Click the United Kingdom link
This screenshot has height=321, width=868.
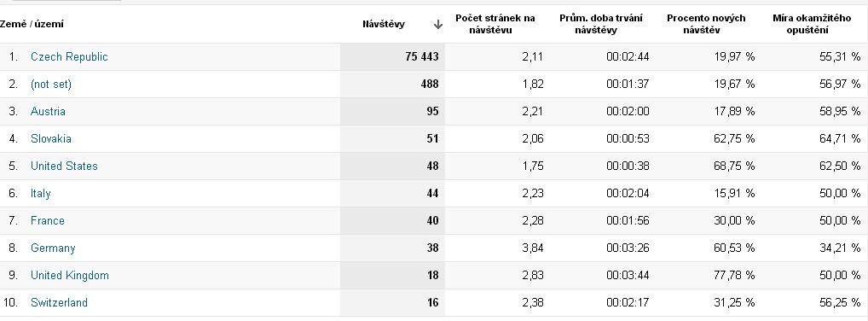tap(70, 275)
